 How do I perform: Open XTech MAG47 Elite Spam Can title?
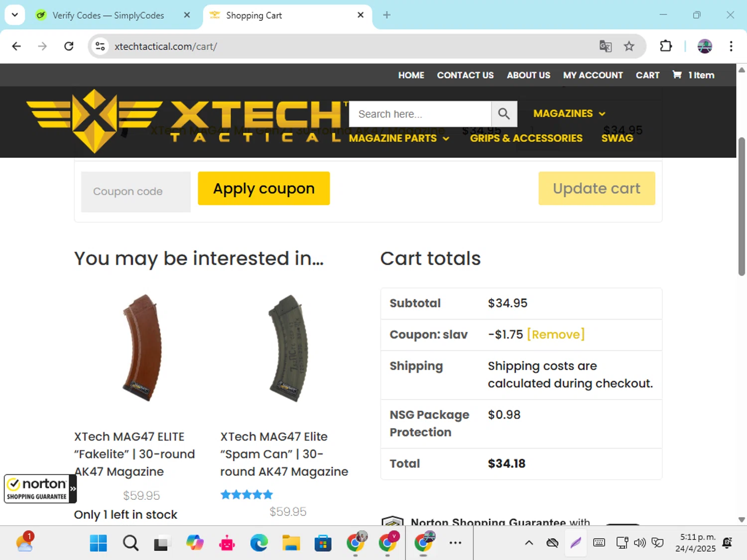284,454
